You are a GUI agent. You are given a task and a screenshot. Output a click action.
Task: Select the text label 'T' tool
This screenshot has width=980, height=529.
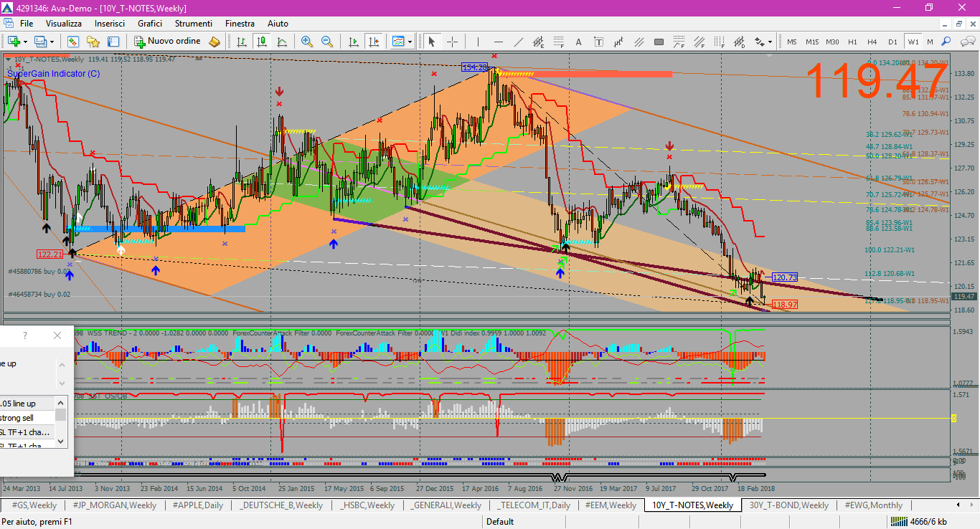click(599, 42)
